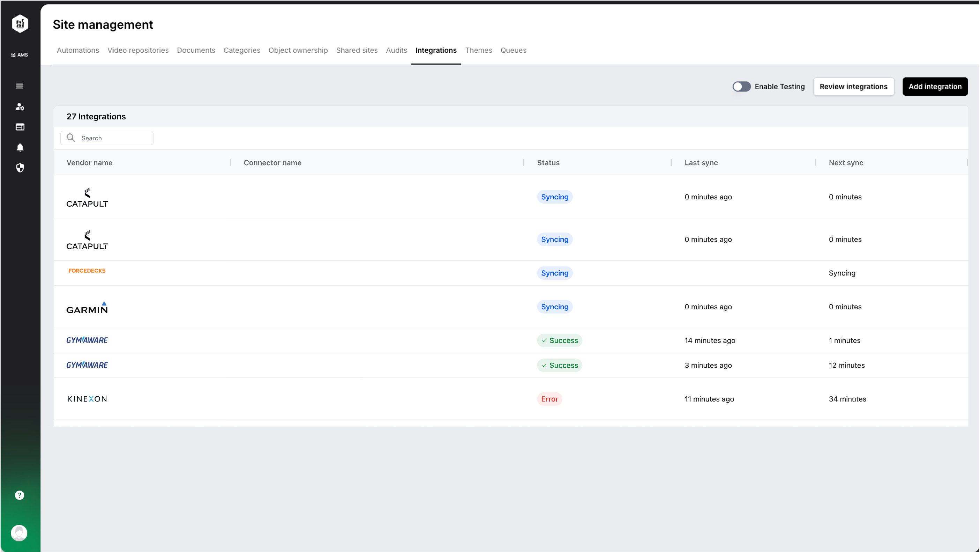980x552 pixels.
Task: Click Success badge with 14 minutes ago
Action: click(x=560, y=340)
